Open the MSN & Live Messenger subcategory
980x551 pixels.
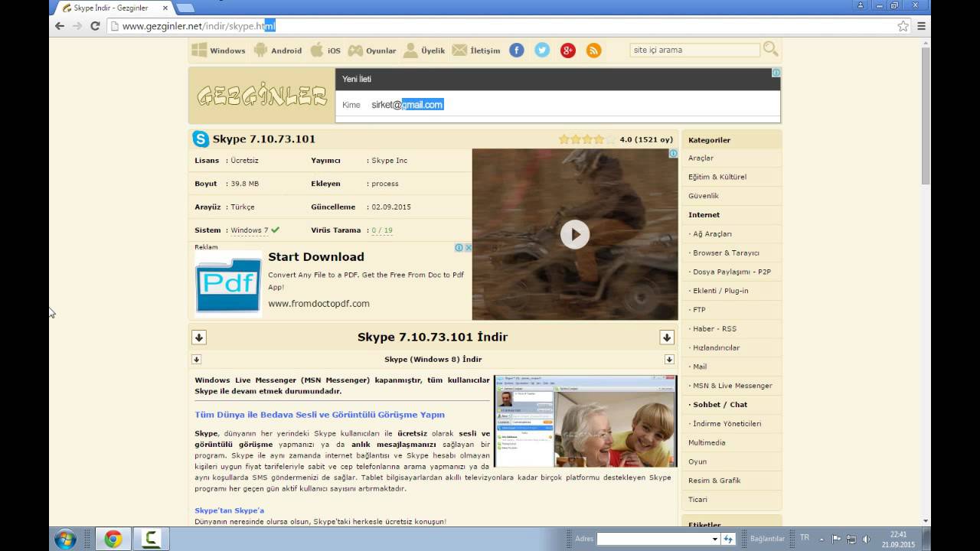tap(732, 386)
